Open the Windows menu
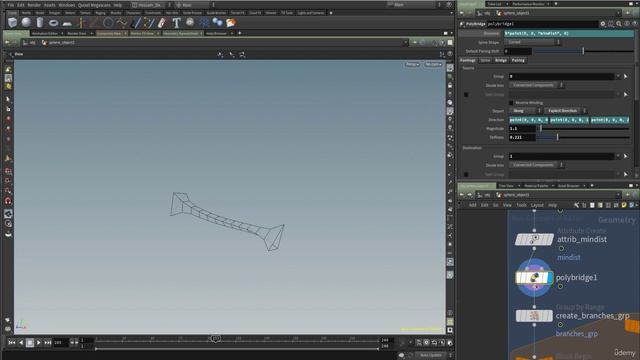This screenshot has width=640, height=360. pos(67,5)
